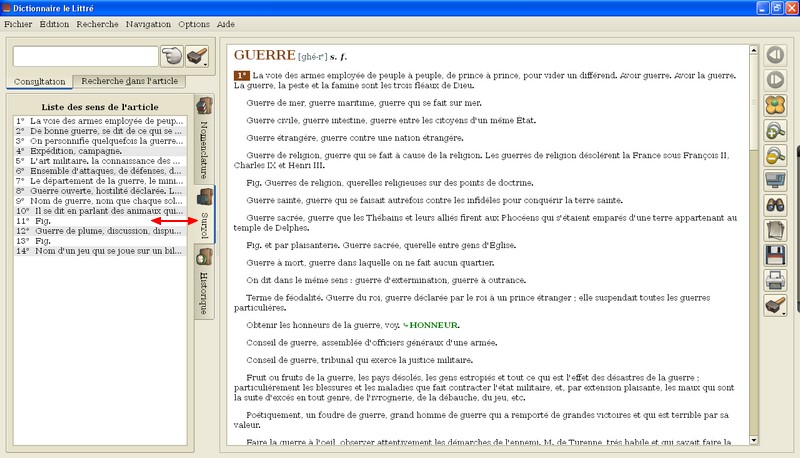Click the article scrollbar up arrow

coord(754,50)
